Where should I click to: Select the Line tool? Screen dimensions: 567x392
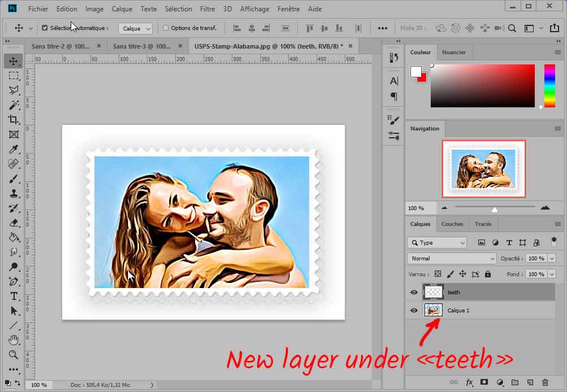(x=14, y=325)
